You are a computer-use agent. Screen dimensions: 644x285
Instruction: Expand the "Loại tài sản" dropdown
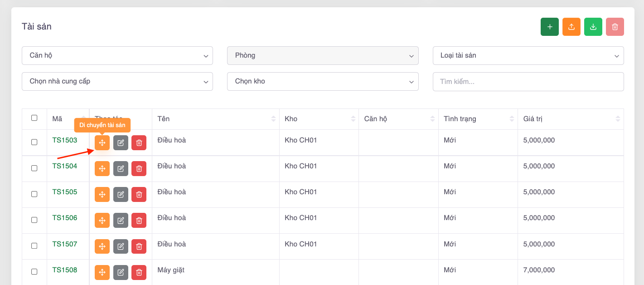click(x=528, y=55)
